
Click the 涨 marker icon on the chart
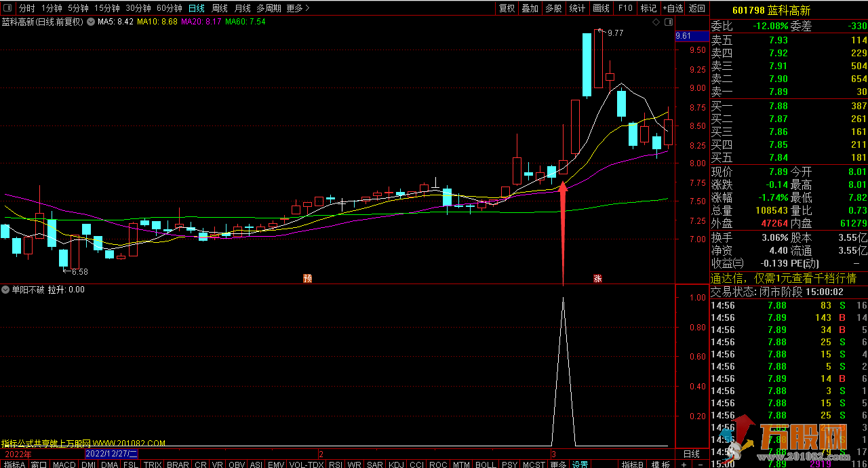coord(597,278)
